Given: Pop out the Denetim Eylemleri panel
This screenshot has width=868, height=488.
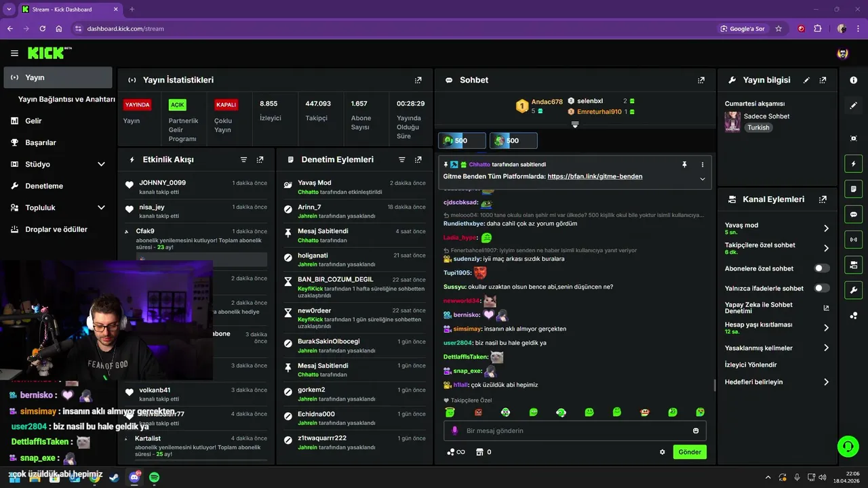Looking at the screenshot, I should [418, 160].
